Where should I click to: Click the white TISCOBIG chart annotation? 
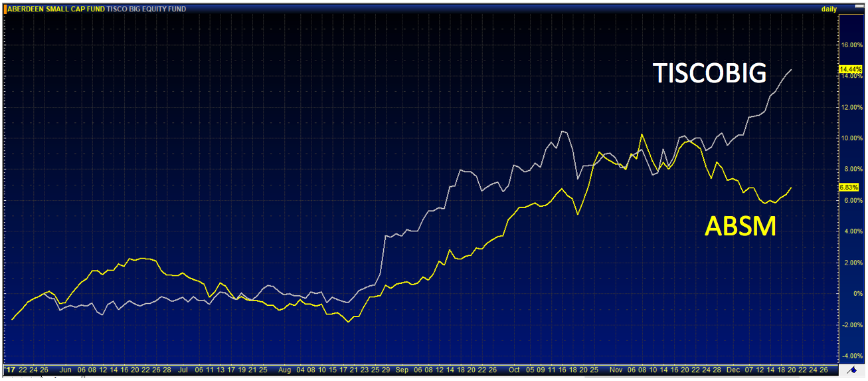pyautogui.click(x=710, y=73)
